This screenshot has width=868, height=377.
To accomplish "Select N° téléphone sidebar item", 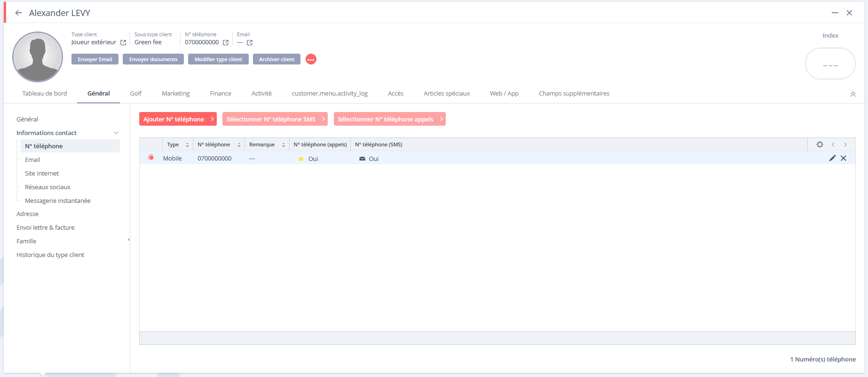I will pos(70,146).
